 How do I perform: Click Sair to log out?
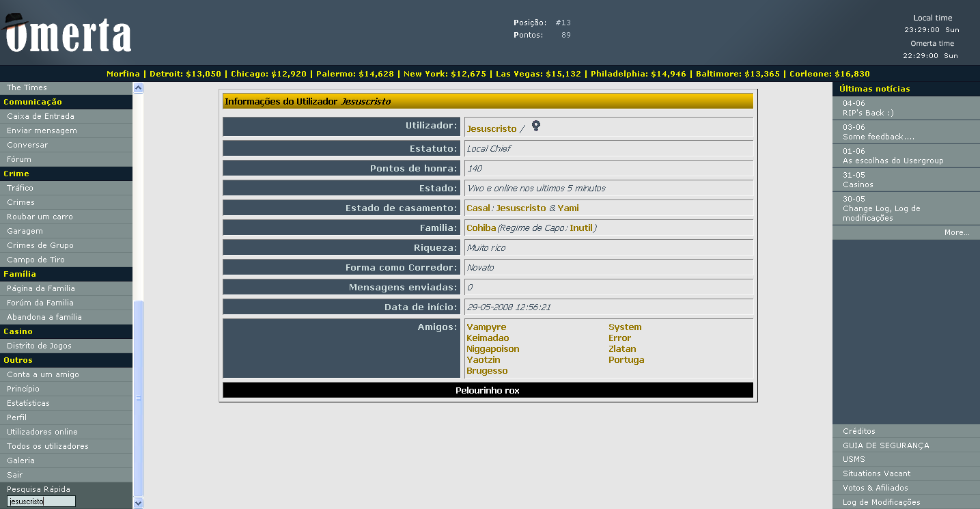(14, 475)
